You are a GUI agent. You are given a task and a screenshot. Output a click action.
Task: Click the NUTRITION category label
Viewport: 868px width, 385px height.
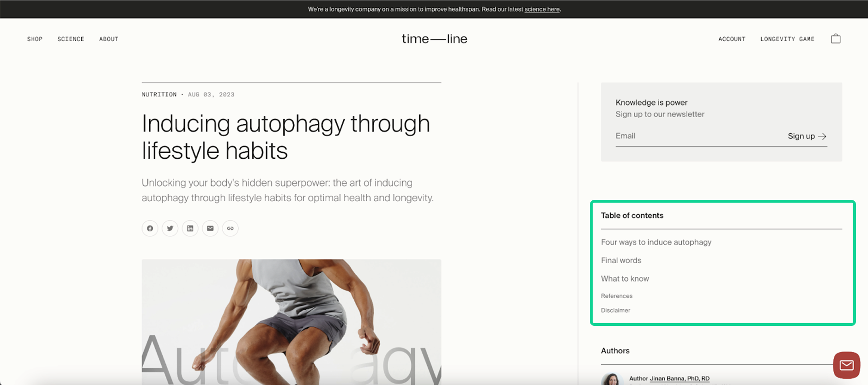tap(159, 95)
